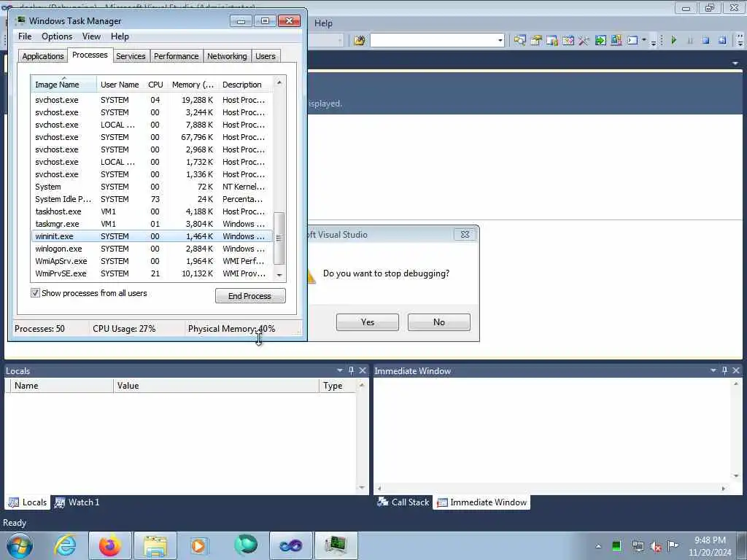Click the process list scroll up arrow
Viewport: 747px width, 560px height.
coord(279,82)
